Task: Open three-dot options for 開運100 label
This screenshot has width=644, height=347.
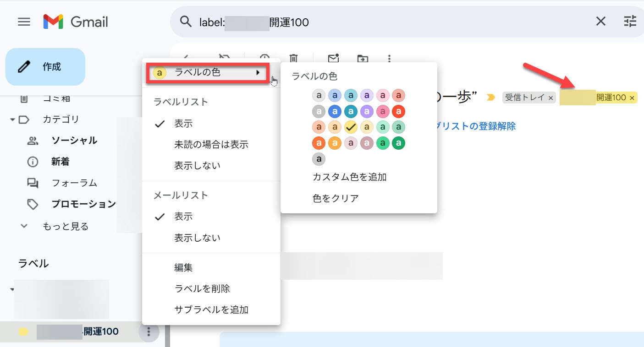Action: coord(148,332)
